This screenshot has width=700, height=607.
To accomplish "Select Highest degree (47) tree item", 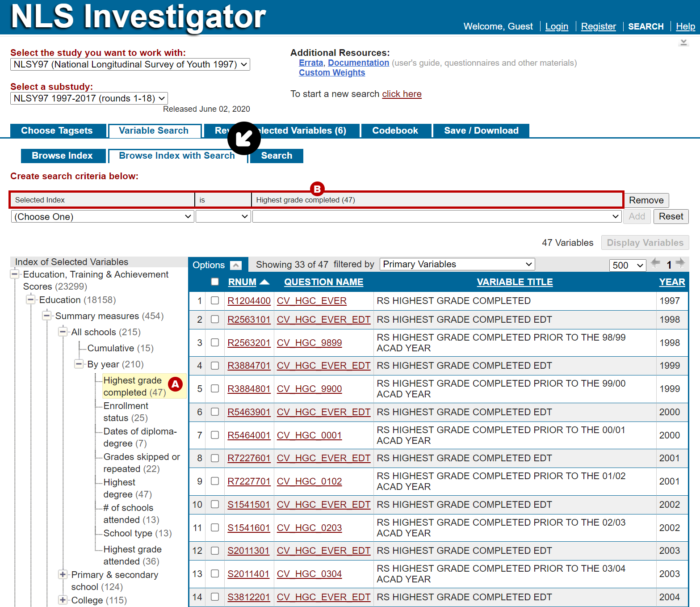I will coord(128,488).
